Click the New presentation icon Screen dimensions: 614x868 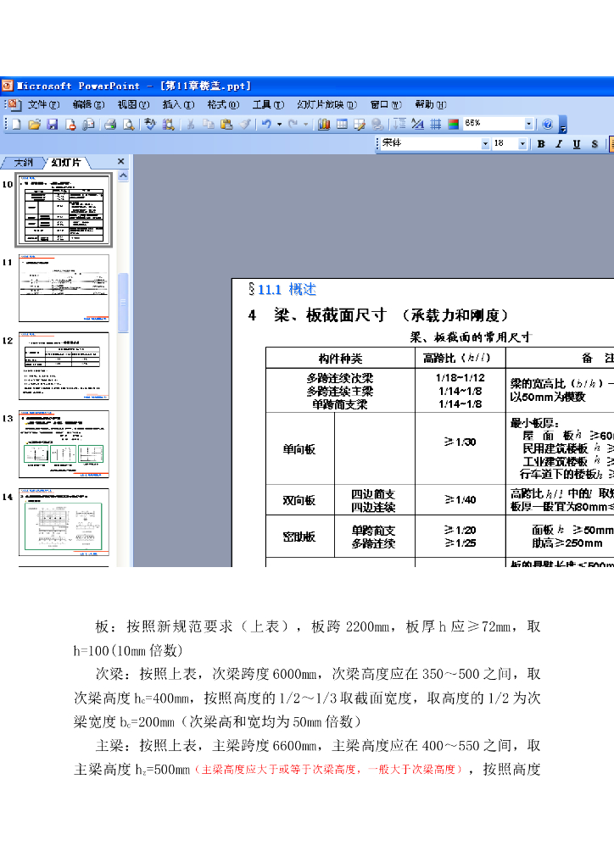[x=14, y=125]
